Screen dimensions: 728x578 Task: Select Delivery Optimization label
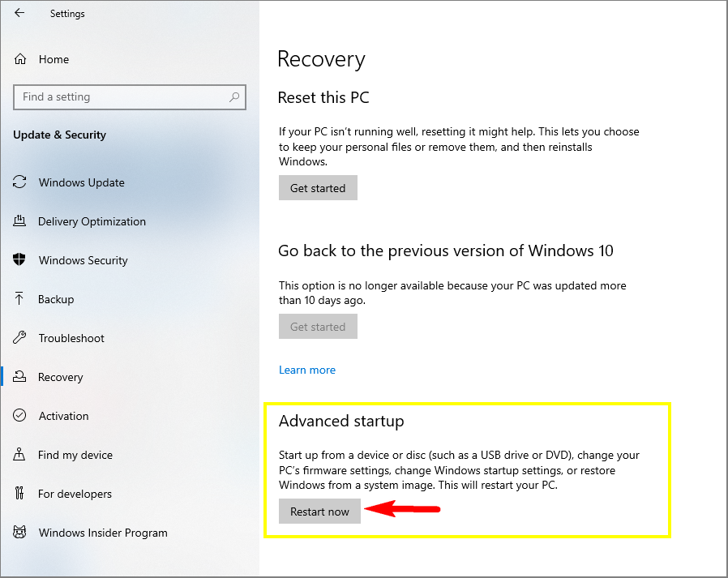[92, 221]
